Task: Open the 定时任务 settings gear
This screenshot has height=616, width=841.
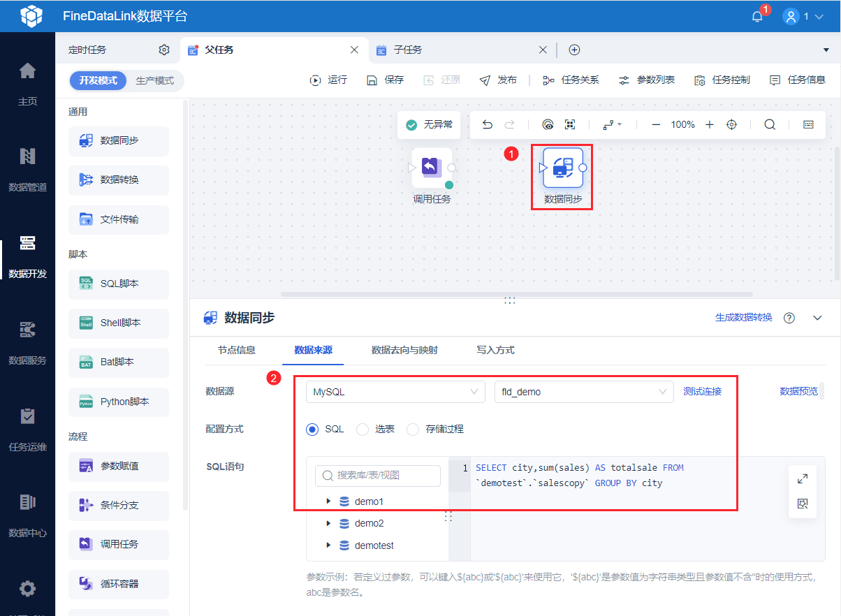Action: coord(164,50)
